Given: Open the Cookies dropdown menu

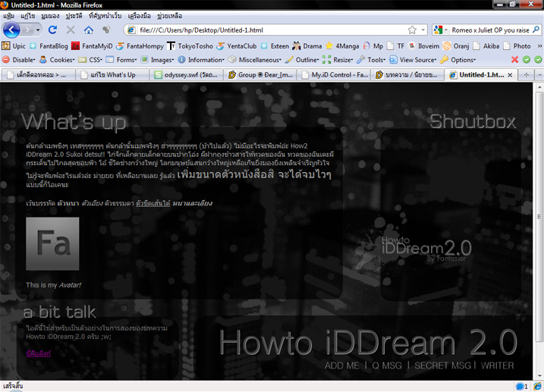Looking at the screenshot, I should pos(57,60).
